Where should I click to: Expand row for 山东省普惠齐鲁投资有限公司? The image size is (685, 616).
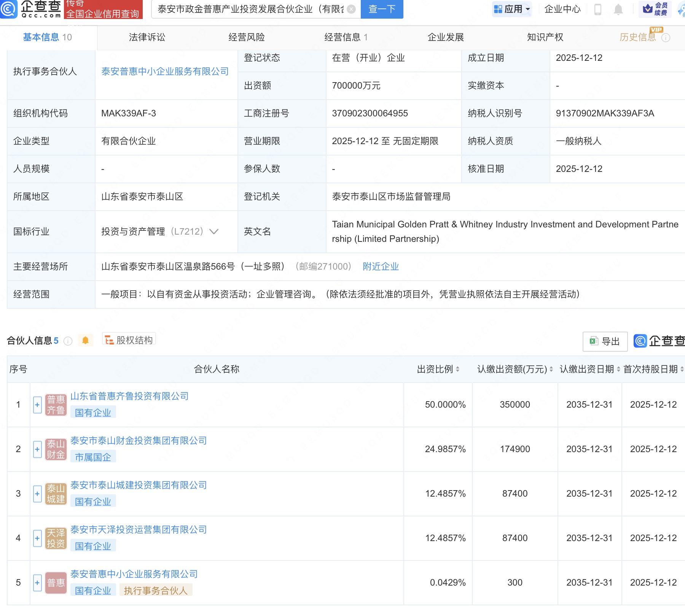click(37, 405)
